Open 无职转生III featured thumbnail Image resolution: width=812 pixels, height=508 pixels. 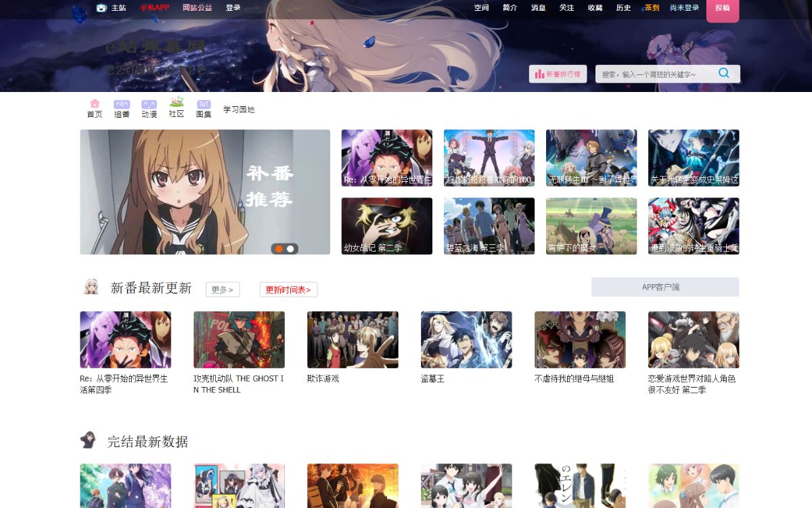click(x=591, y=158)
